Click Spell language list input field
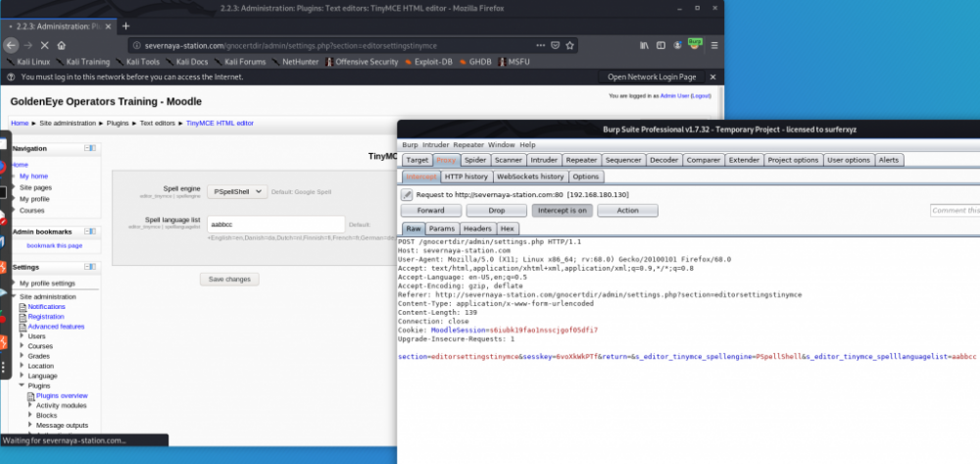The width and height of the screenshot is (980, 464). (x=276, y=224)
